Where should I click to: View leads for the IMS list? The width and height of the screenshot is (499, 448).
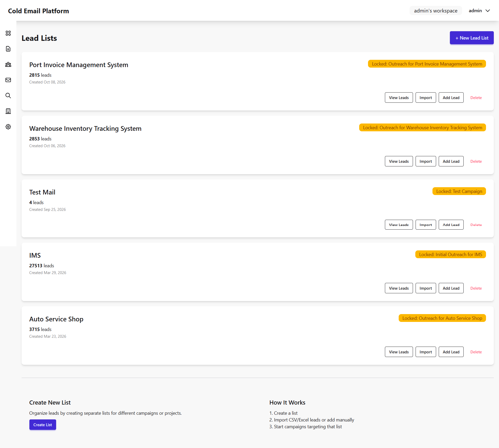[x=399, y=288]
